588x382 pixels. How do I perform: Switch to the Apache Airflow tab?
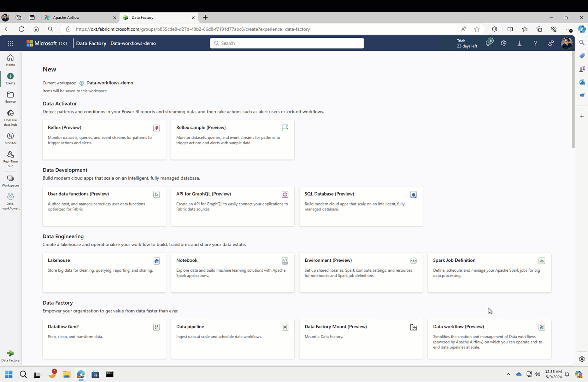80,17
